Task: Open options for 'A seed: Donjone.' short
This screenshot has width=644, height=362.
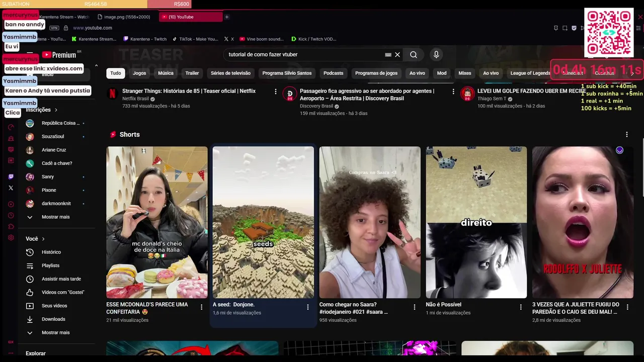Action: point(308,307)
